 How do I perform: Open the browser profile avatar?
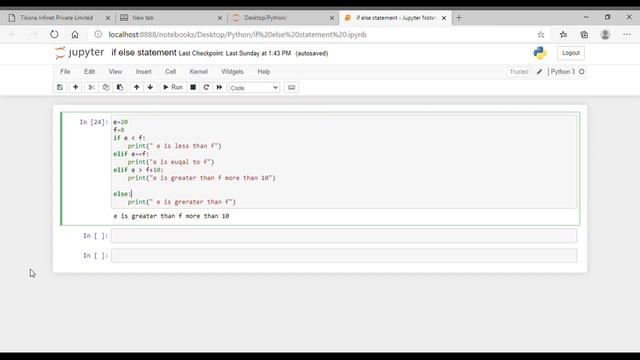click(605, 35)
